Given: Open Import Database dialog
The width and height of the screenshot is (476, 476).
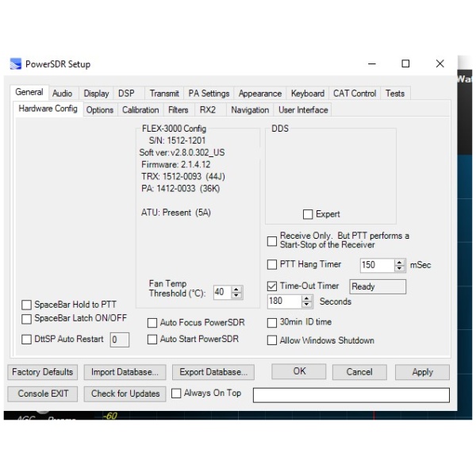Looking at the screenshot, I should (125, 372).
